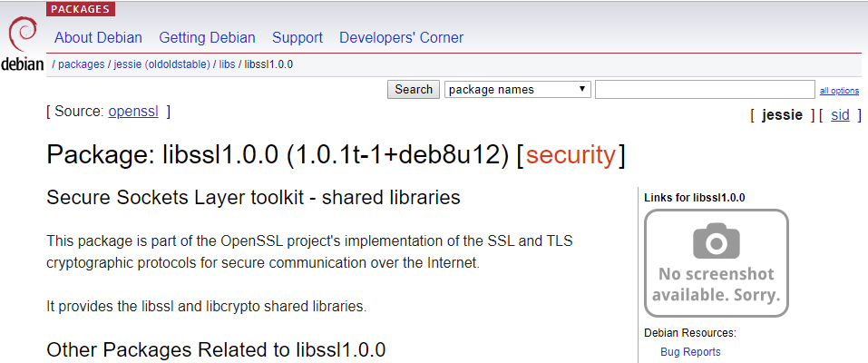This screenshot has height=363, width=868.
Task: Open the package names dropdown
Action: click(518, 90)
